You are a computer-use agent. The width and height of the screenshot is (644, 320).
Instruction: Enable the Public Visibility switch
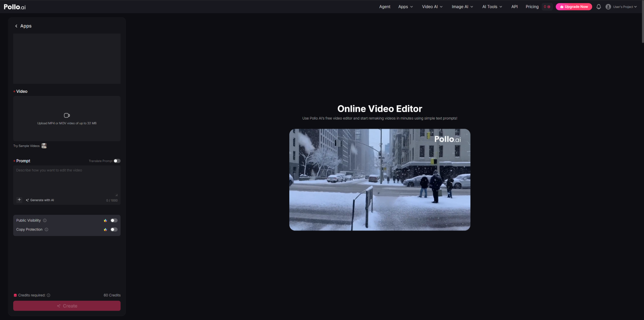114,220
